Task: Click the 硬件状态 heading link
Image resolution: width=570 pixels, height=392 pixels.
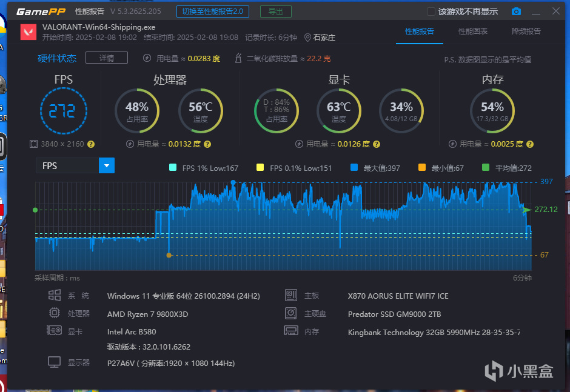Action: point(57,58)
